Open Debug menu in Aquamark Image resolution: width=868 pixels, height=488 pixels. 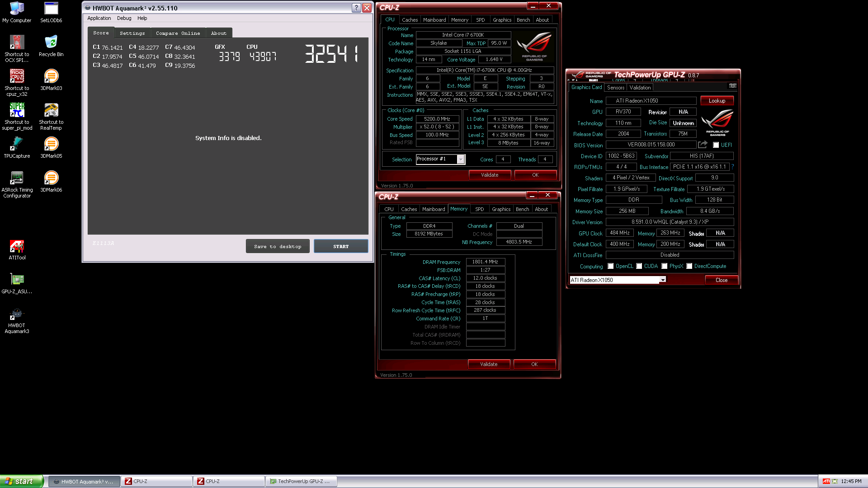tap(124, 18)
